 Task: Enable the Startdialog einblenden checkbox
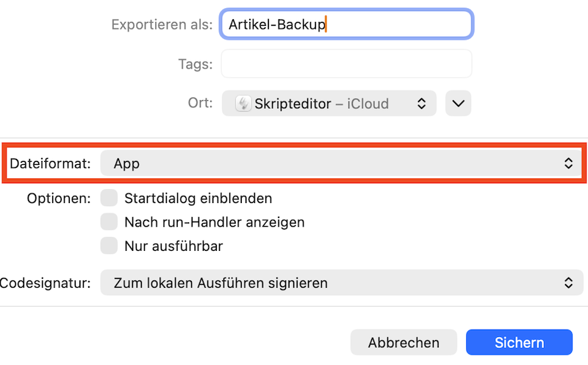[x=110, y=198]
